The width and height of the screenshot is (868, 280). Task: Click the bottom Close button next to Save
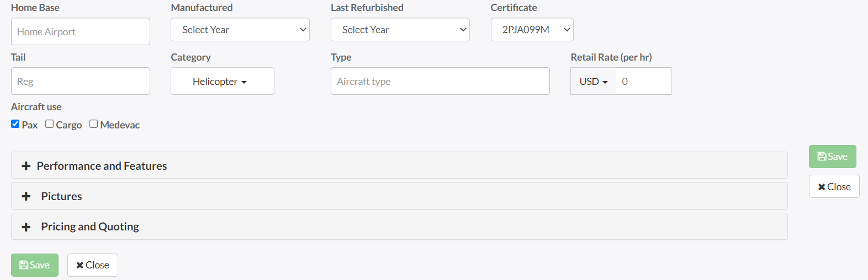tap(93, 265)
